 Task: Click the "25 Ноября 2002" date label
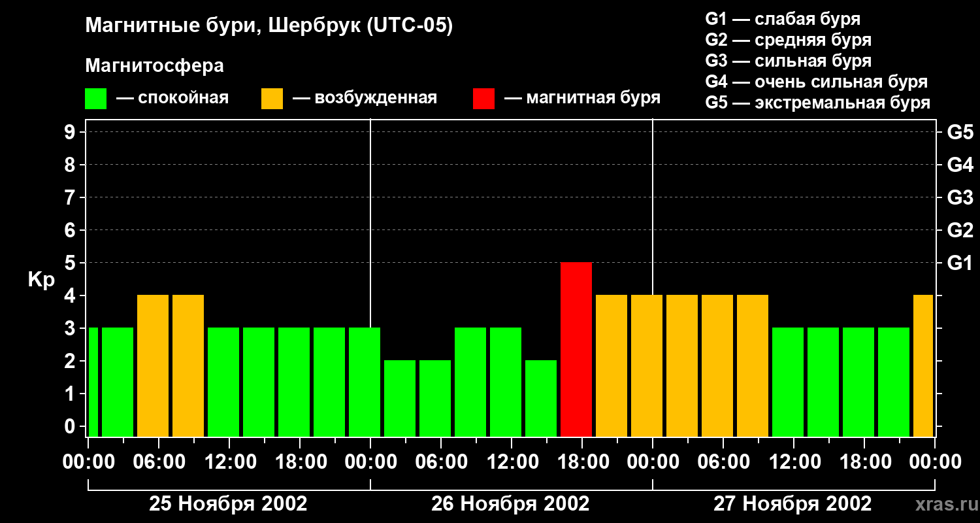(228, 503)
